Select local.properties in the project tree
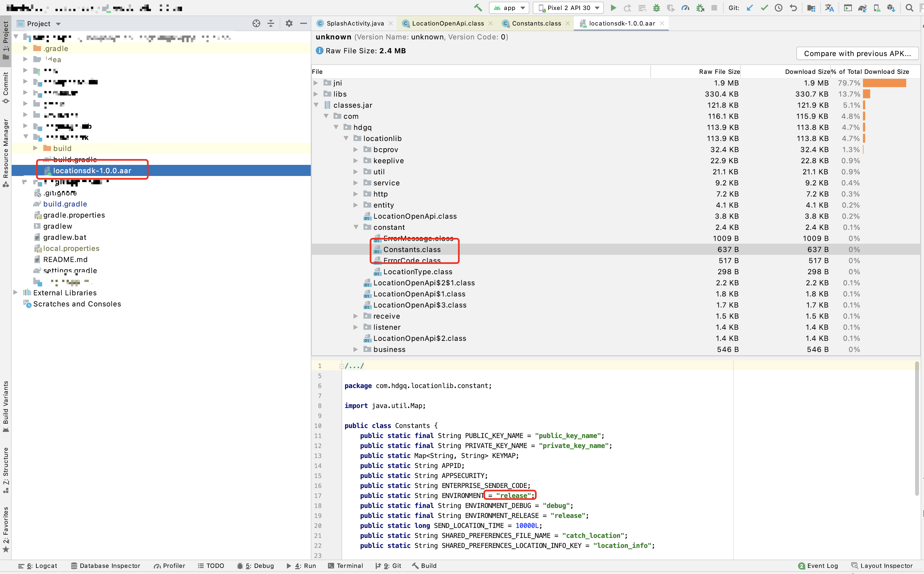924x574 pixels. [71, 248]
